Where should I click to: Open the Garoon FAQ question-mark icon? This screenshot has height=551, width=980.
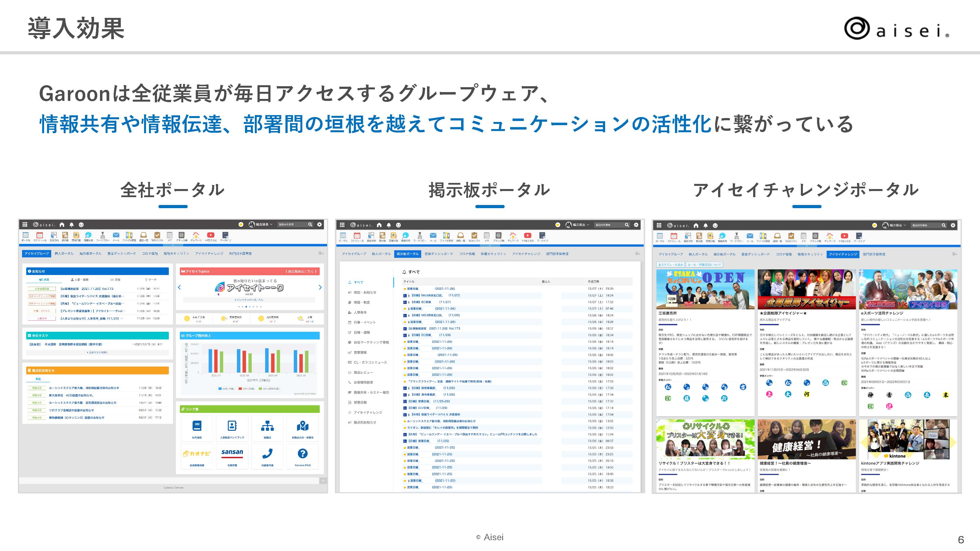302,453
